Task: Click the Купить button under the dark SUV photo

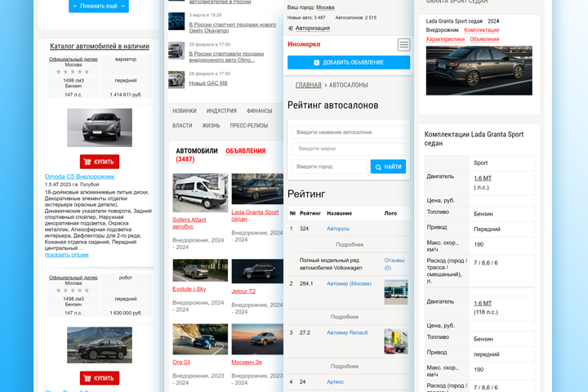Action: tap(100, 378)
